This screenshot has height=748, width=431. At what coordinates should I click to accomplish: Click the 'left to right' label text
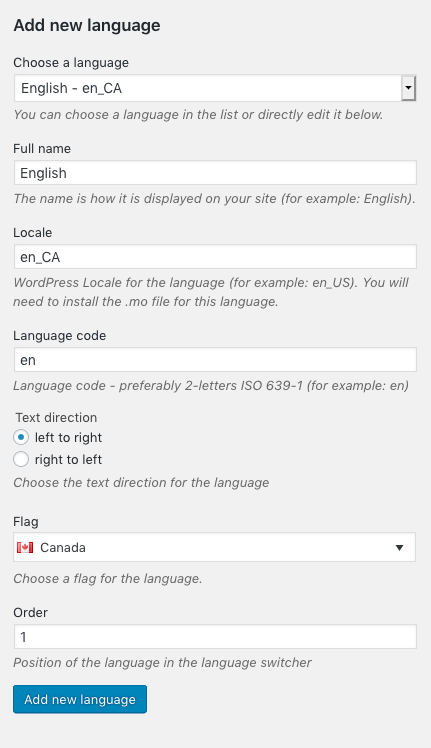click(x=68, y=437)
